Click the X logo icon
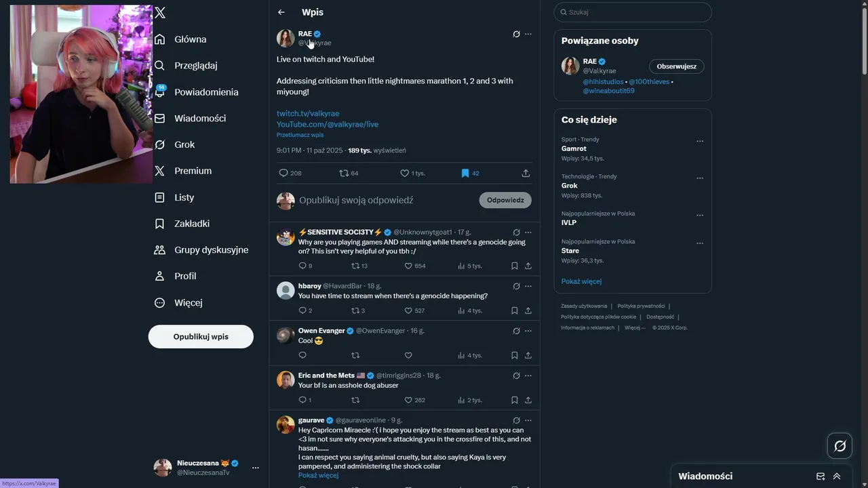 click(x=160, y=13)
